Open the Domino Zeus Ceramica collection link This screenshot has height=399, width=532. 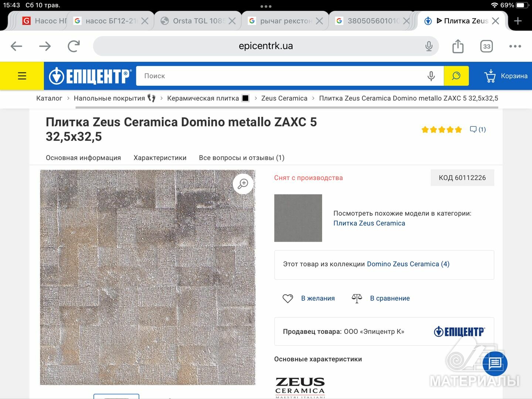(408, 264)
